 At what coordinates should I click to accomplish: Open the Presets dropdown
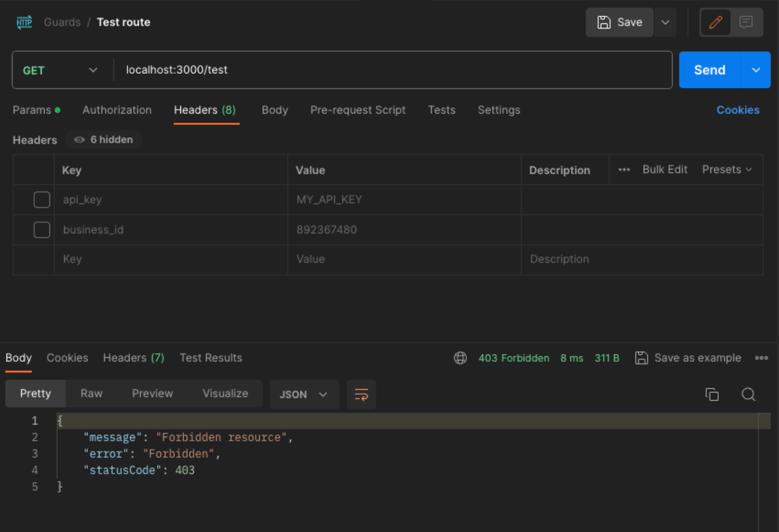point(727,169)
